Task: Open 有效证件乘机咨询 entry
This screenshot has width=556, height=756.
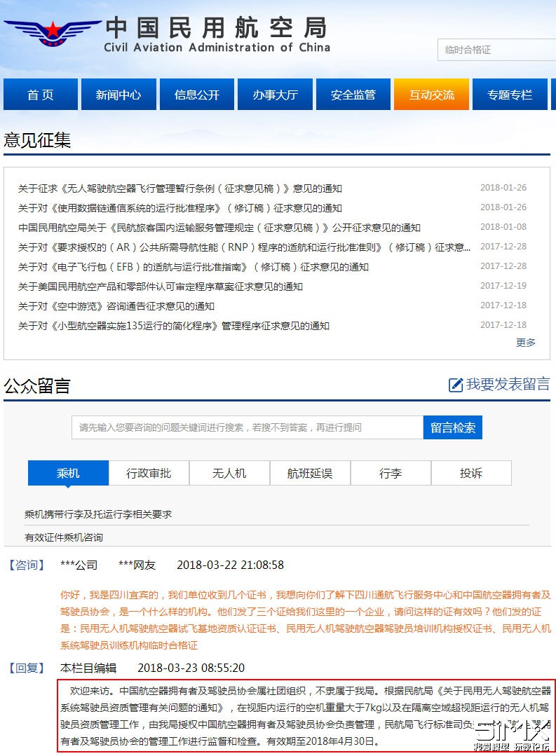Action: tap(64, 537)
